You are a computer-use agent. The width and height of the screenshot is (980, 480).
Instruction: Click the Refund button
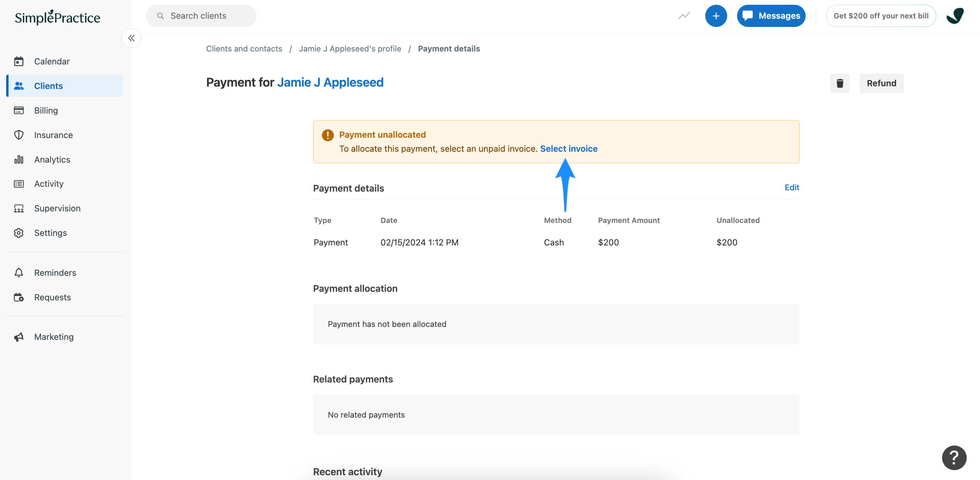881,83
